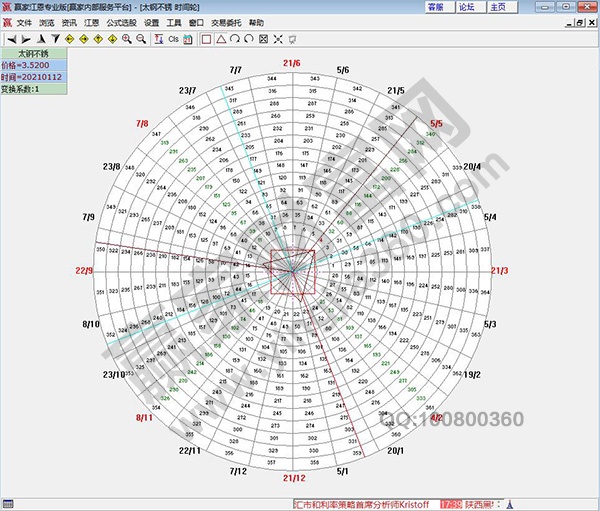600x511 pixels.
Task: Click the crossed box toolbar icon
Action: (x=264, y=39)
